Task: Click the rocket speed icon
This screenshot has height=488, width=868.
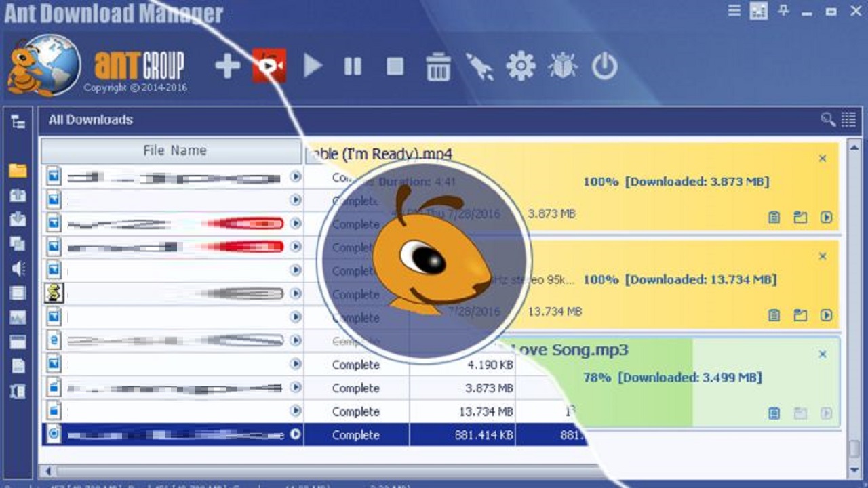Action: (480, 66)
